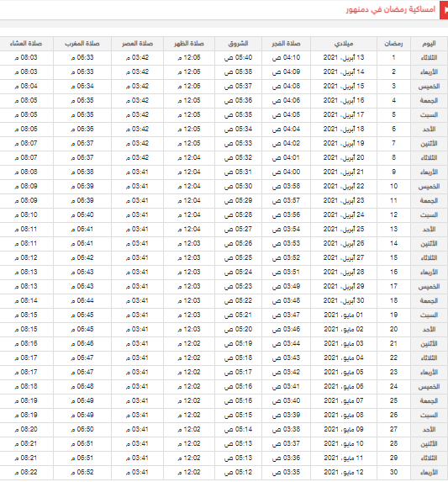Click Isha time 08:22 م in last row

coord(26,472)
